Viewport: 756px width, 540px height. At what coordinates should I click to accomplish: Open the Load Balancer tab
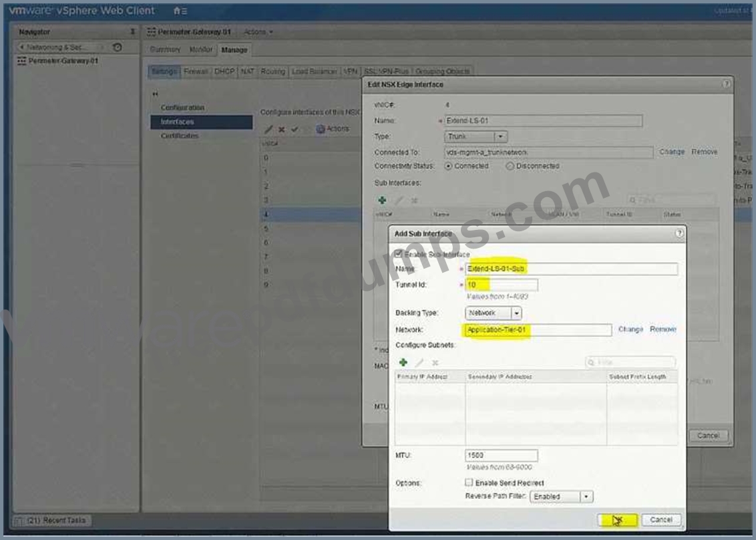click(x=315, y=72)
